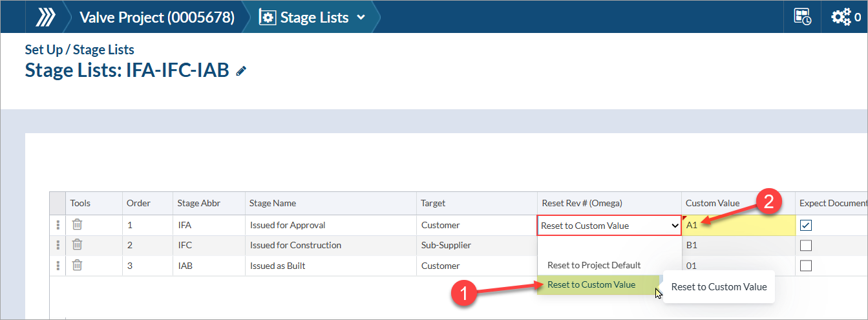Viewport: 868px width, 320px height.
Task: Click the pencil icon to edit stage list name
Action: click(241, 71)
